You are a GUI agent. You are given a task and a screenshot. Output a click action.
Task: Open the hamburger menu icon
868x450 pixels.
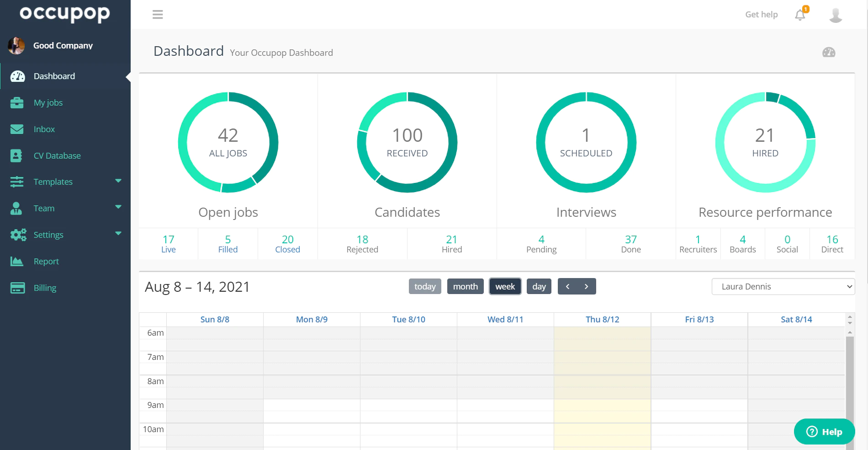(158, 15)
